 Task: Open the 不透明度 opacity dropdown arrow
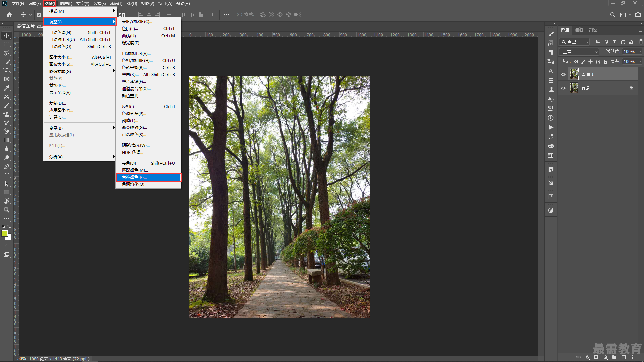pyautogui.click(x=640, y=52)
